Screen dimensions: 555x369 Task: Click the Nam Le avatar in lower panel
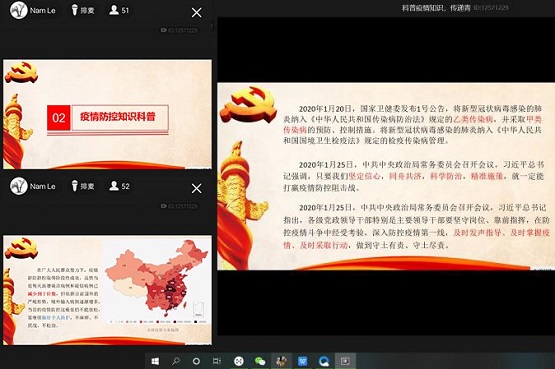coord(18,186)
